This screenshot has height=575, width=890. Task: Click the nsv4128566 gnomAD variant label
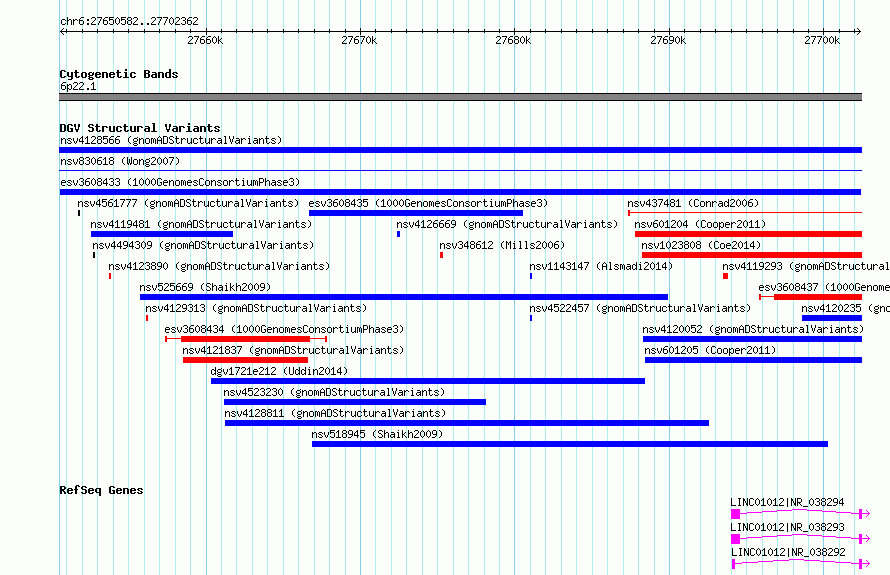(171, 140)
